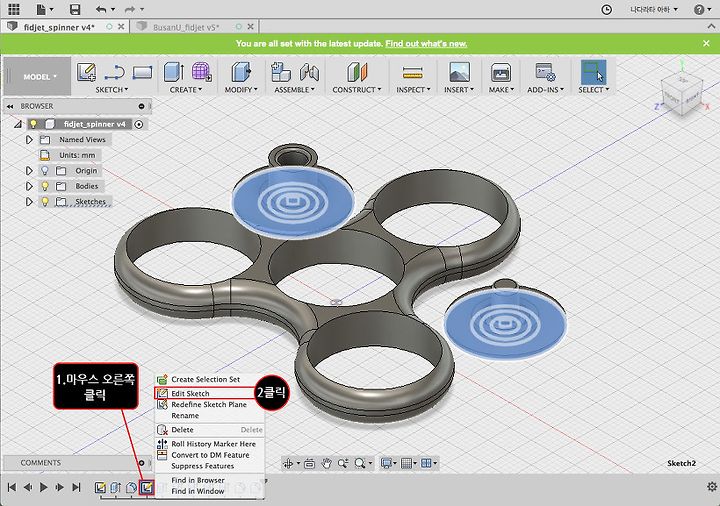Image resolution: width=720 pixels, height=506 pixels.
Task: Select the Rectangle sketch tool icon
Action: coord(142,73)
